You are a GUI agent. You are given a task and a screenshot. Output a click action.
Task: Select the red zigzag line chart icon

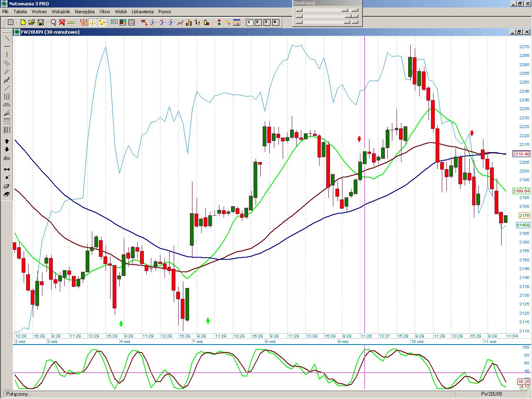tap(180, 22)
